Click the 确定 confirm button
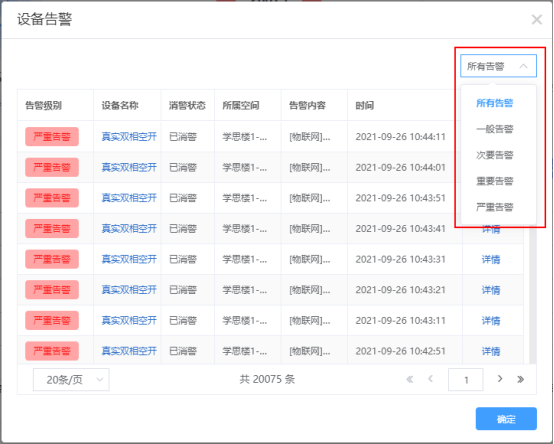 point(506,419)
